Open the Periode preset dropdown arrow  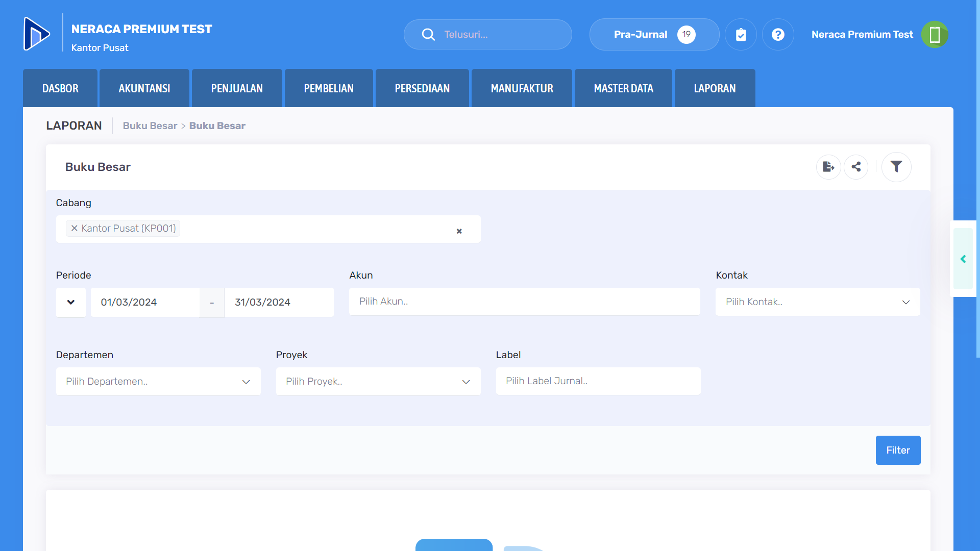click(x=71, y=302)
